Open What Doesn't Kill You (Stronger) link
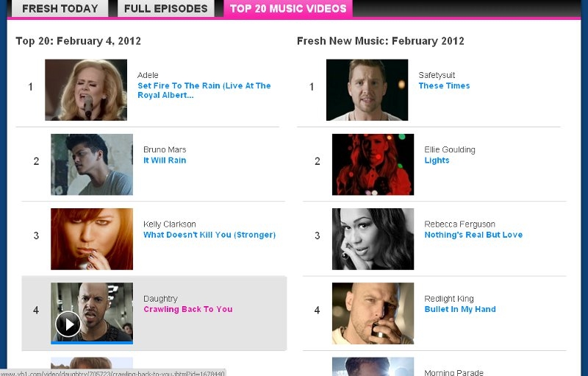The height and width of the screenshot is (376, 588). (209, 235)
